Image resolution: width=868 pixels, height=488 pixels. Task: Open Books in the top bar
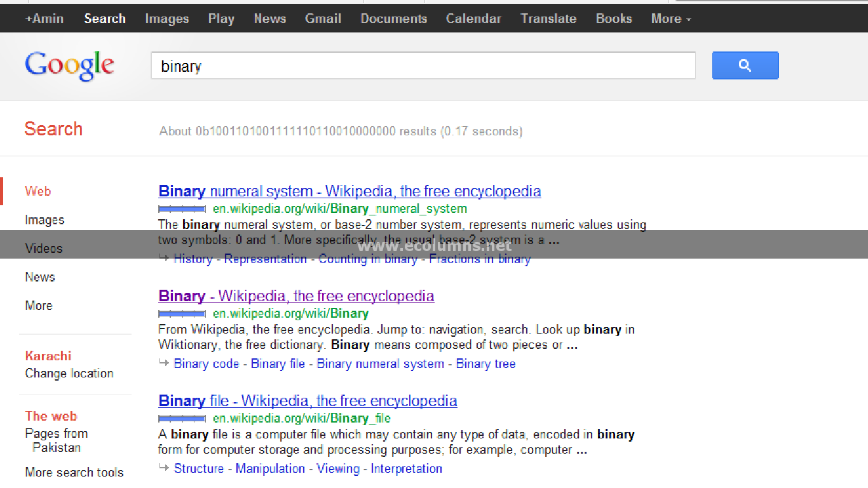[614, 18]
